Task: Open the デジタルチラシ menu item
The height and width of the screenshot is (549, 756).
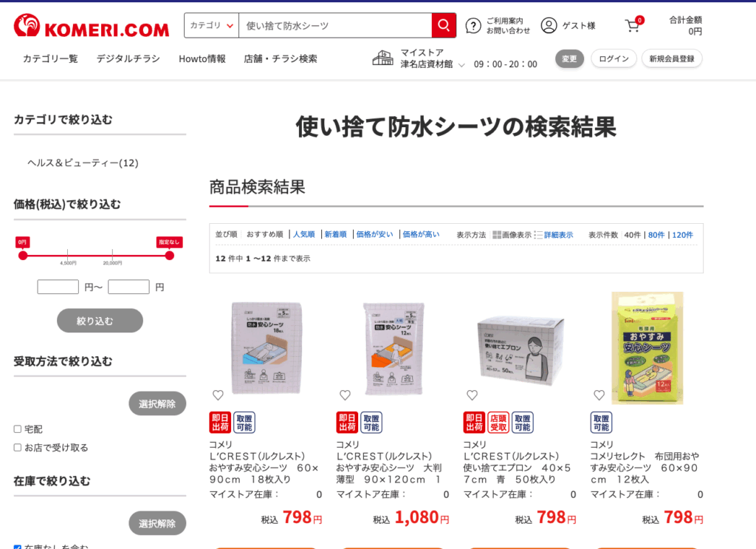Action: [x=128, y=59]
